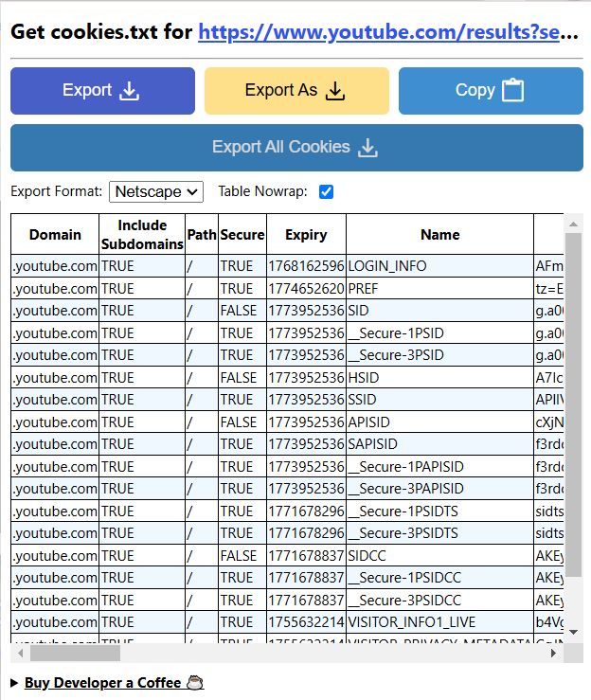
Task: Click the Domain column header
Action: coord(55,234)
